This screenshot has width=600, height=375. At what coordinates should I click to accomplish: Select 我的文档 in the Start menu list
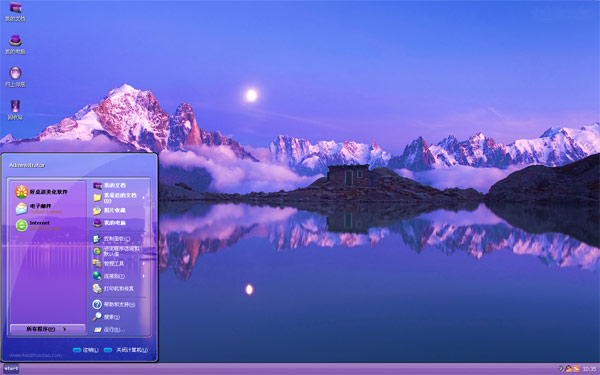pyautogui.click(x=109, y=185)
